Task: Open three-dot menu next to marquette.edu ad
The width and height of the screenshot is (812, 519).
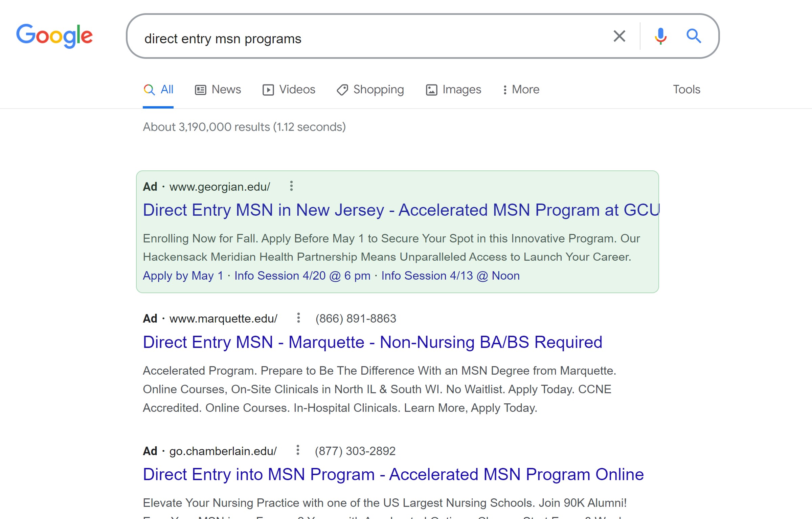Action: (x=298, y=318)
